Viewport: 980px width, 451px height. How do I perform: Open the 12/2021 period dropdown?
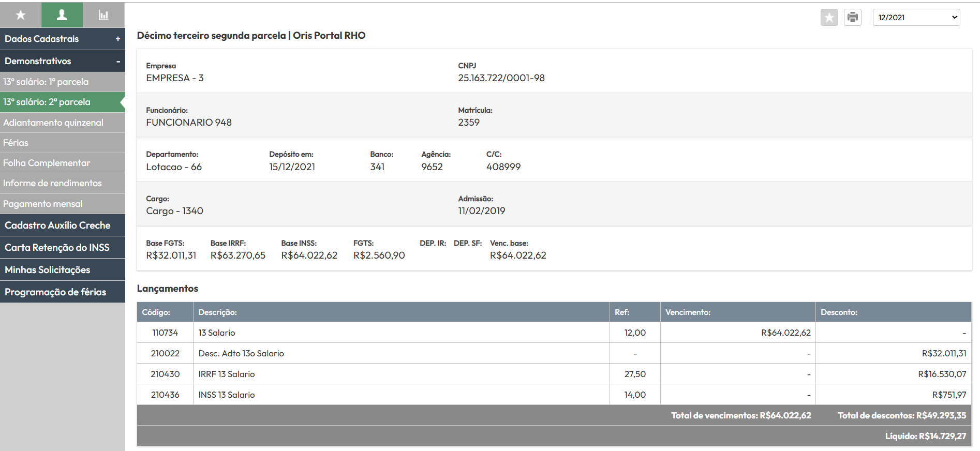coord(916,18)
